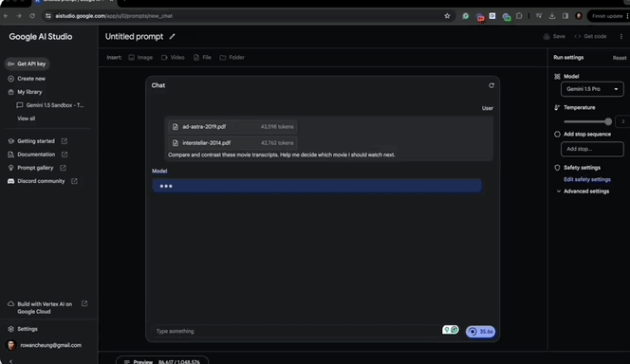The width and height of the screenshot is (630, 364).
Task: Bookmark this page with the star icon
Action: click(x=447, y=16)
